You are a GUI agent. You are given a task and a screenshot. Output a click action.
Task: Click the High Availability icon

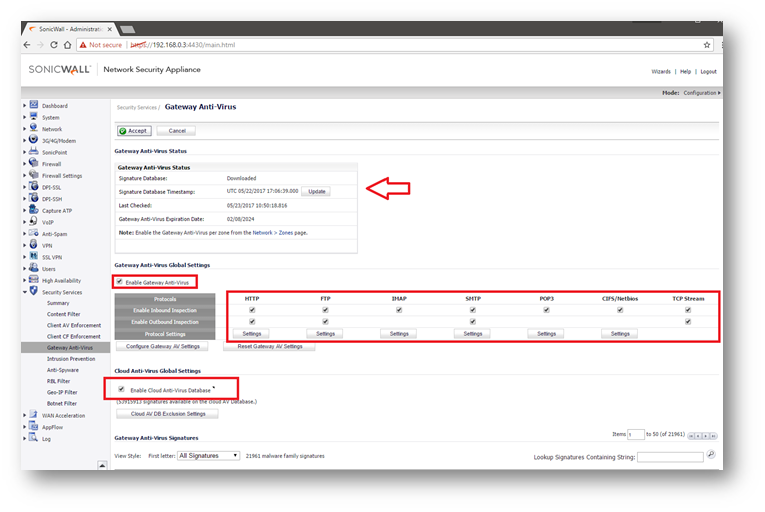34,280
